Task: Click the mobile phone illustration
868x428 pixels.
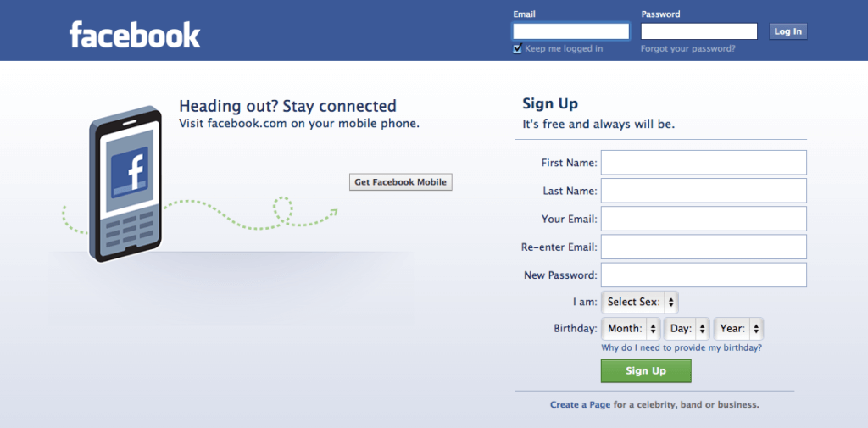Action: 125,183
